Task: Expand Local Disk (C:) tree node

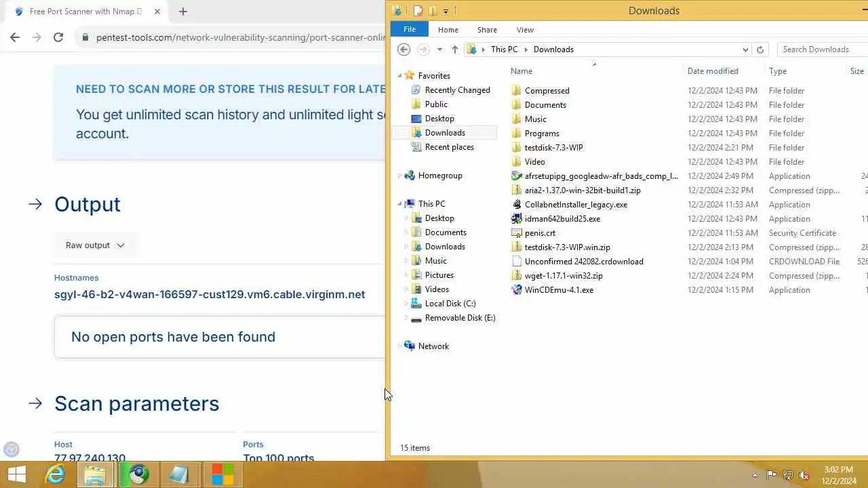Action: point(406,304)
